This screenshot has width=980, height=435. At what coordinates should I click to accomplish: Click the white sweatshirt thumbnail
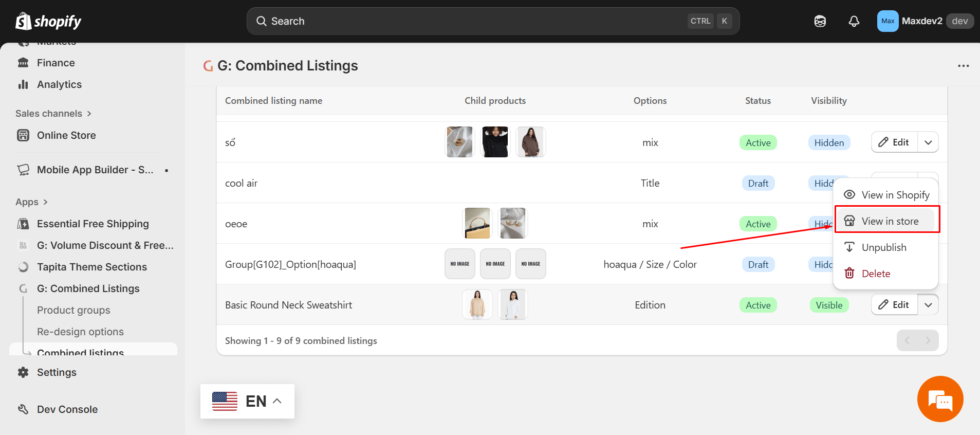tap(513, 304)
